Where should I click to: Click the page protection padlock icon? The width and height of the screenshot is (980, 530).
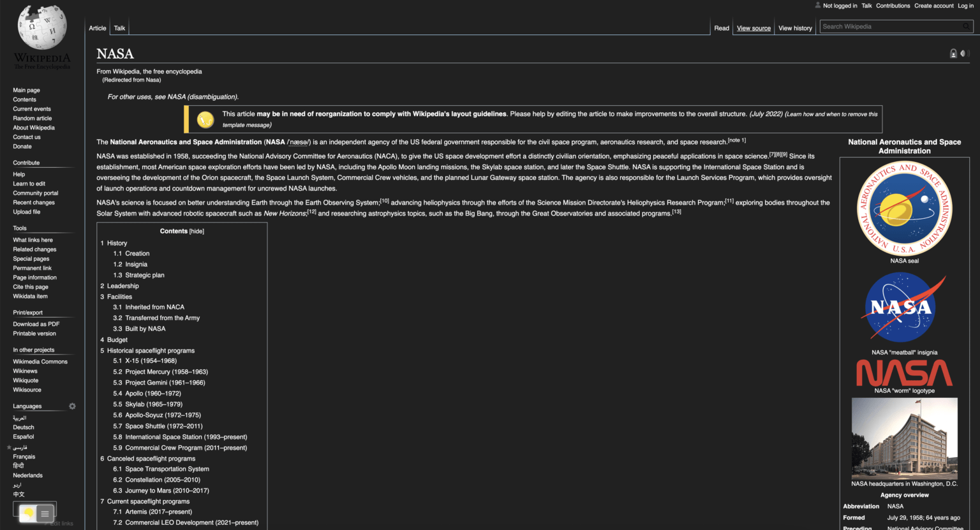coord(953,54)
